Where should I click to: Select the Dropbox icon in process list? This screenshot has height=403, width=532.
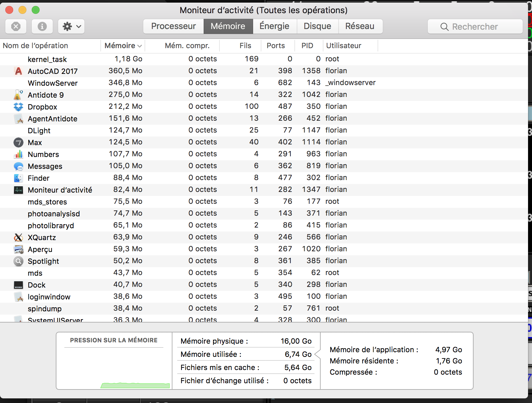(x=18, y=107)
